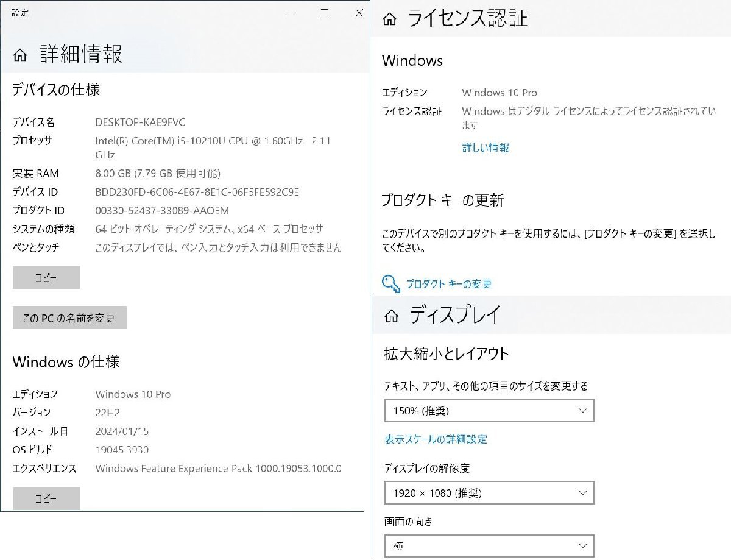This screenshot has height=560, width=731.
Task: Click the Windows specifications コピー button
Action: point(46,498)
